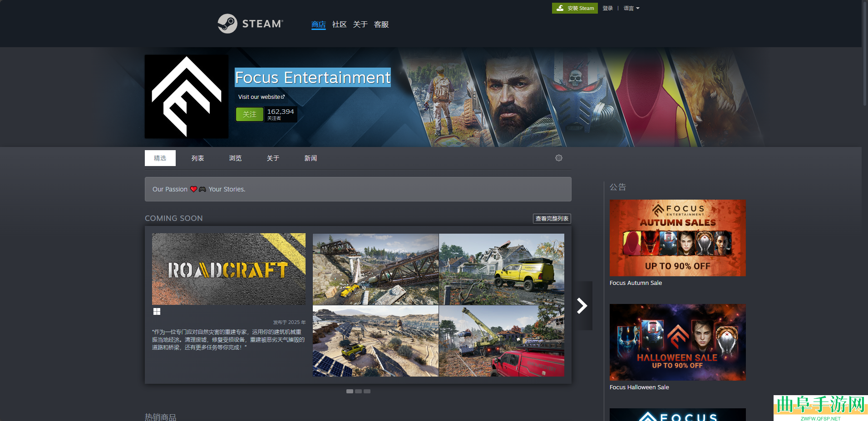The width and height of the screenshot is (868, 421).
Task: Click the 查看完整列表 view full list button
Action: click(x=552, y=219)
